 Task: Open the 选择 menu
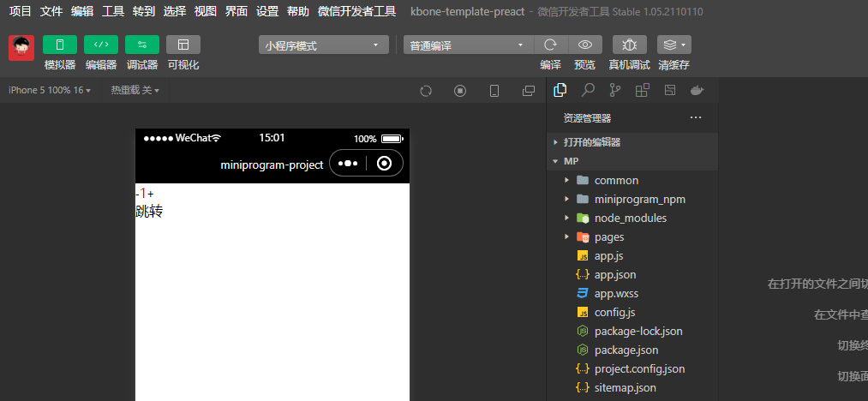pos(175,11)
